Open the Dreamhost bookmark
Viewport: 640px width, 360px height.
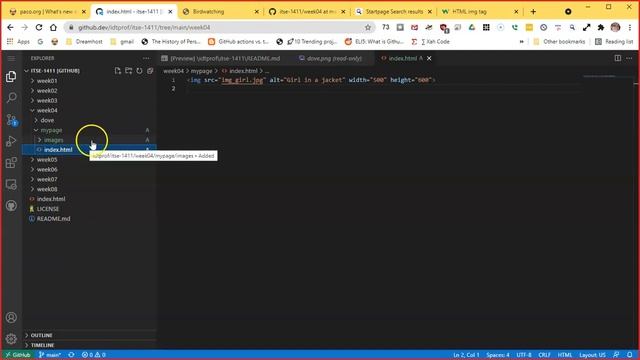tap(84, 42)
